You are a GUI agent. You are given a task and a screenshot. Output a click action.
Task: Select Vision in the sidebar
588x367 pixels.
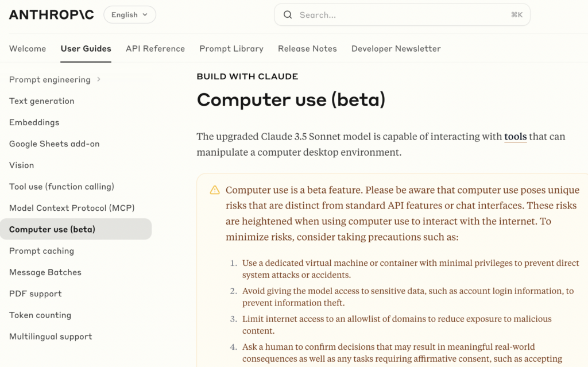tap(22, 165)
